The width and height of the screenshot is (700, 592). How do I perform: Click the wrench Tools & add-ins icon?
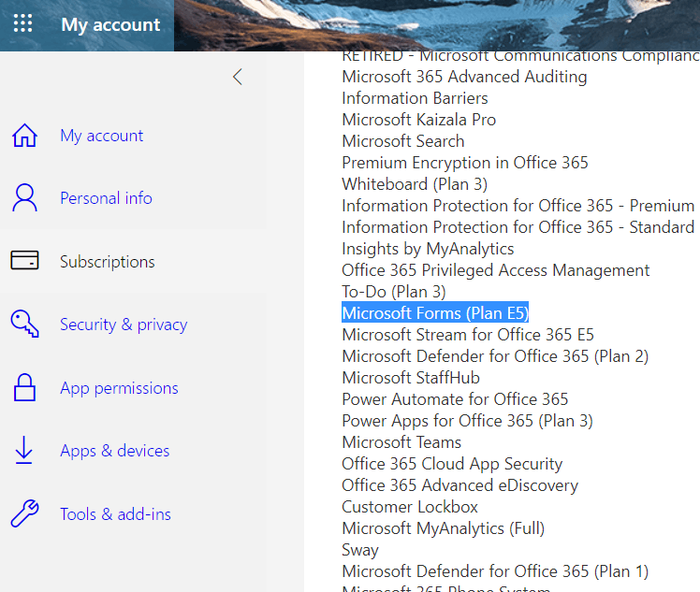click(24, 513)
